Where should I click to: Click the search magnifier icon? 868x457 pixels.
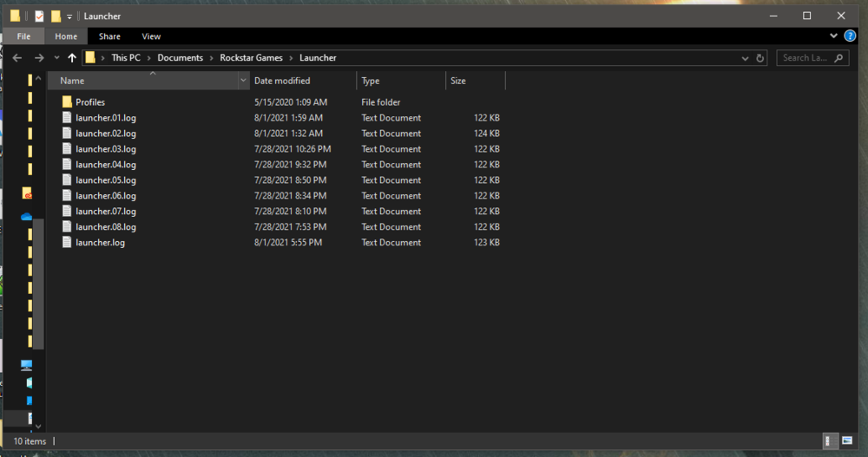click(x=838, y=57)
